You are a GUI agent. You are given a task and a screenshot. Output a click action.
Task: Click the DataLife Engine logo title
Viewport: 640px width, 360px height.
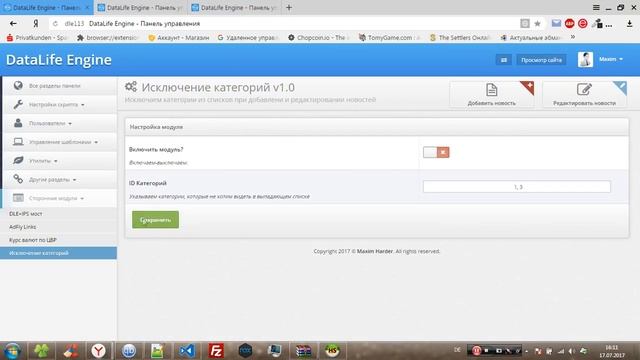(x=59, y=60)
